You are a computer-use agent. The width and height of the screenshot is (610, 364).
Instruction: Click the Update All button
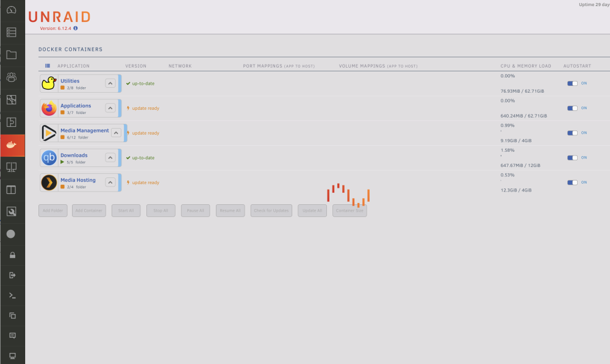point(312,210)
